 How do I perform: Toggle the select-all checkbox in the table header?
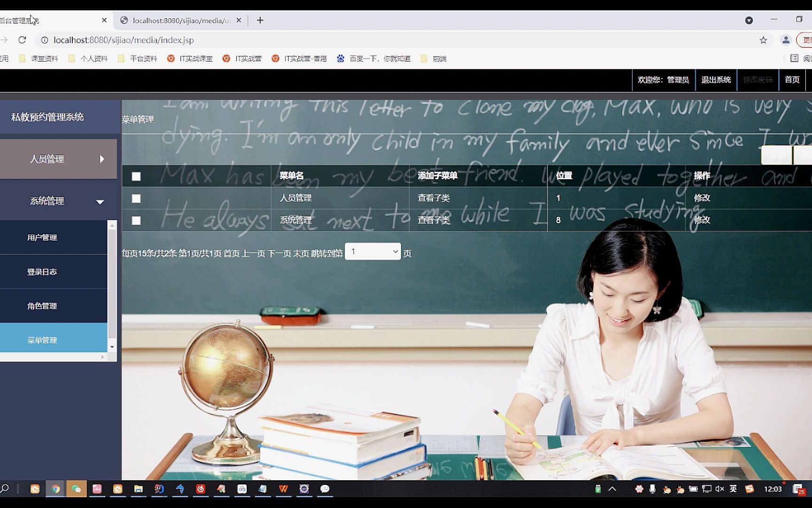[136, 176]
